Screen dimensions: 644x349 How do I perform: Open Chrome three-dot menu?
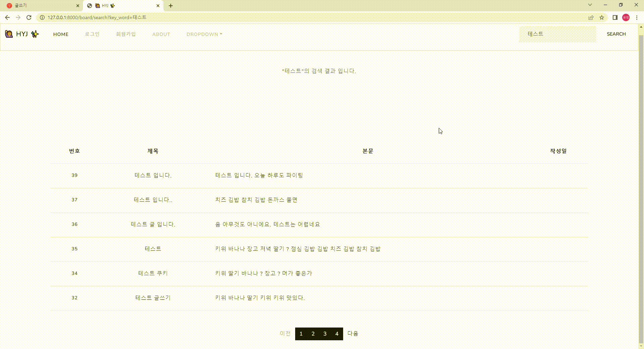[637, 17]
